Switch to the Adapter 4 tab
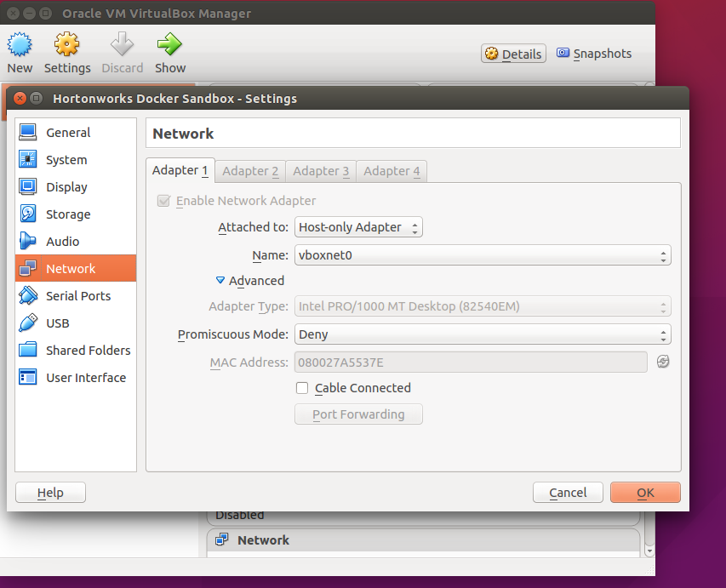Image resolution: width=726 pixels, height=588 pixels. tap(392, 171)
